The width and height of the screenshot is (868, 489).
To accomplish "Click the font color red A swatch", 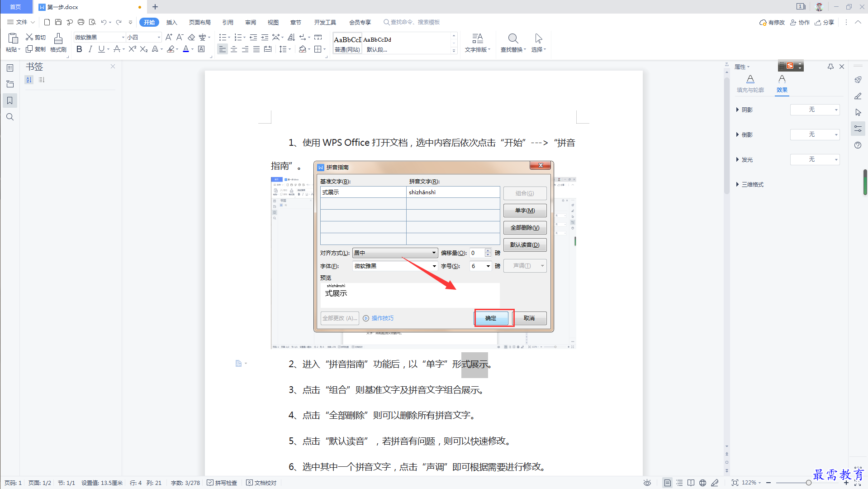I will [x=186, y=49].
